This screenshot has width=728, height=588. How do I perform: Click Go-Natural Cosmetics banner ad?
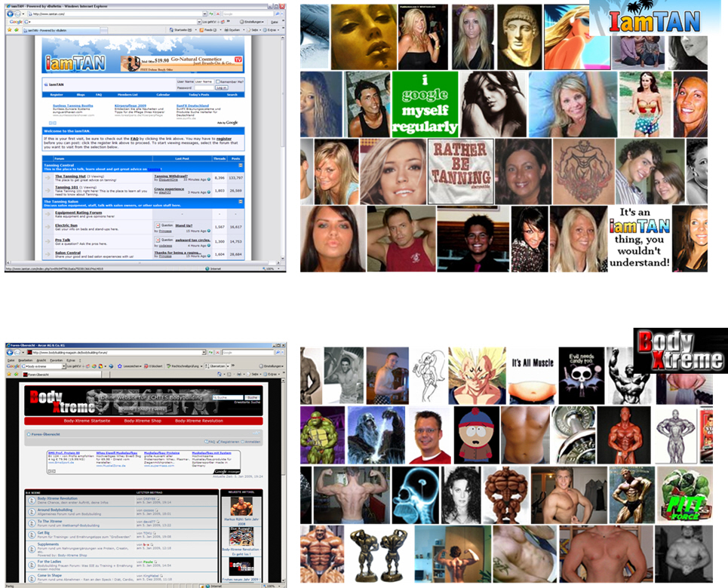pyautogui.click(x=182, y=63)
